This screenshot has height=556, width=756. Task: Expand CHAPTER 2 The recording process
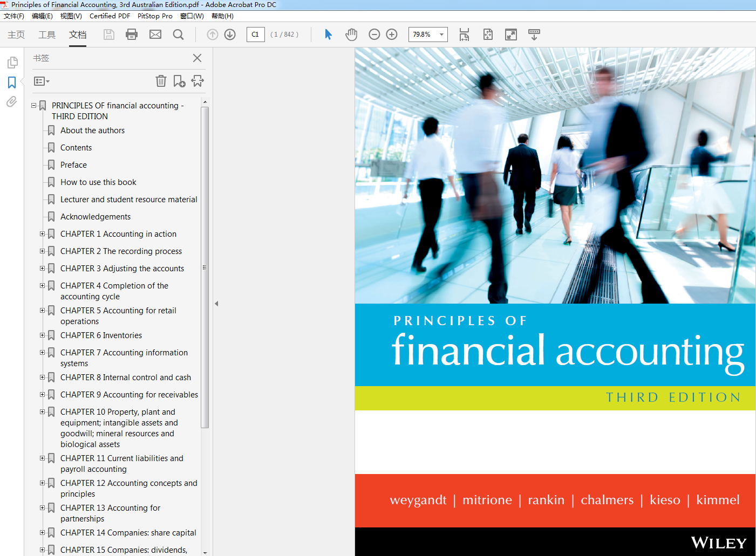tap(43, 251)
